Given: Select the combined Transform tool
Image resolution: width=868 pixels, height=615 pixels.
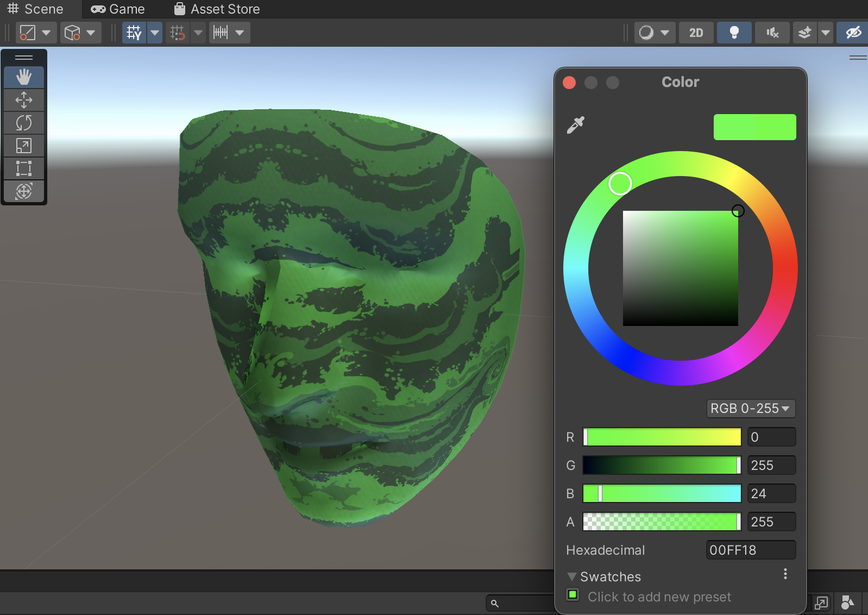Looking at the screenshot, I should pos(24,191).
